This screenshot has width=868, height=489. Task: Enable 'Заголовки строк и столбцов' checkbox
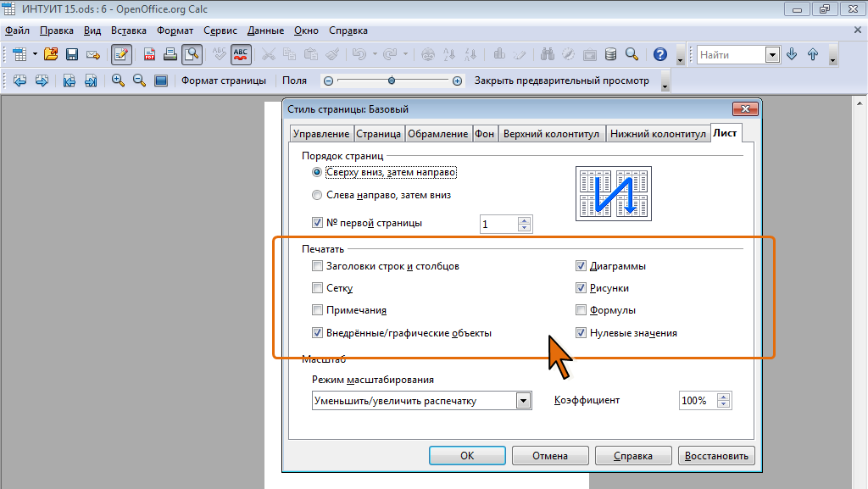pos(317,266)
